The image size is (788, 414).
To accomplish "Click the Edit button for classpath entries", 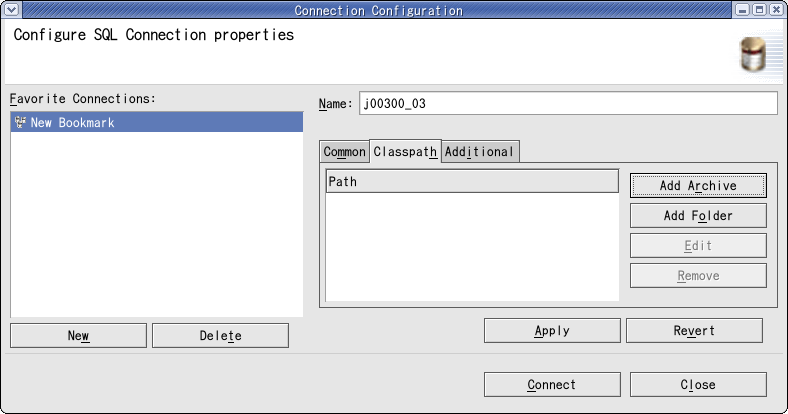I will [x=698, y=246].
